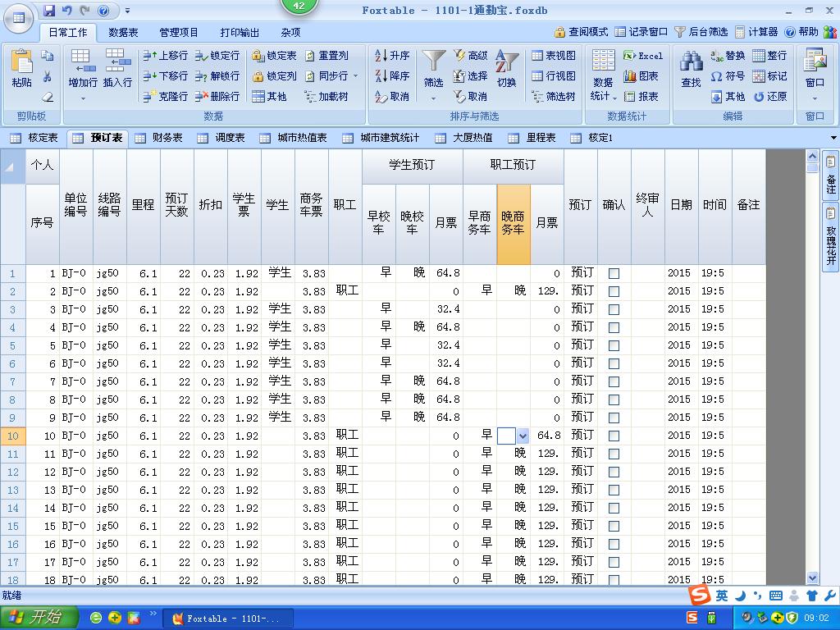
Task: Expand the 同步行 dropdown arrow
Action: pos(356,76)
